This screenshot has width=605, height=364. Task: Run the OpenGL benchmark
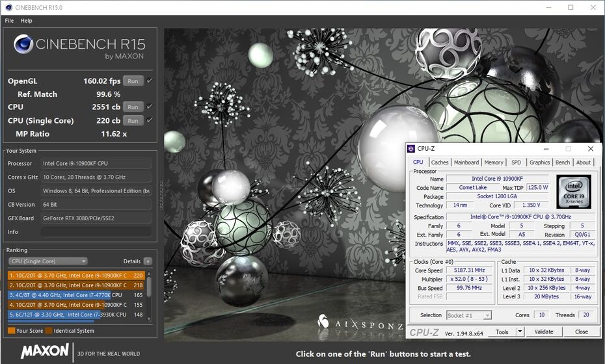pyautogui.click(x=133, y=81)
